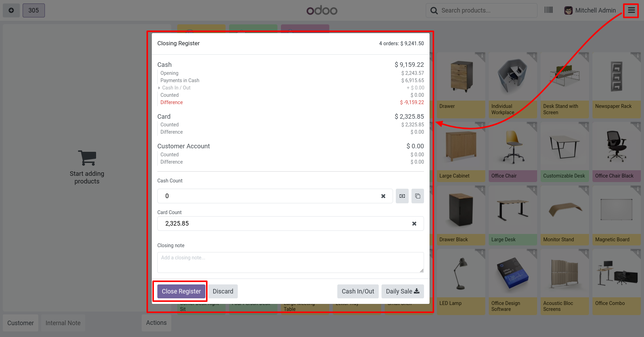Select Desk Stand with Screen product
The height and width of the screenshot is (337, 644).
coord(565,85)
